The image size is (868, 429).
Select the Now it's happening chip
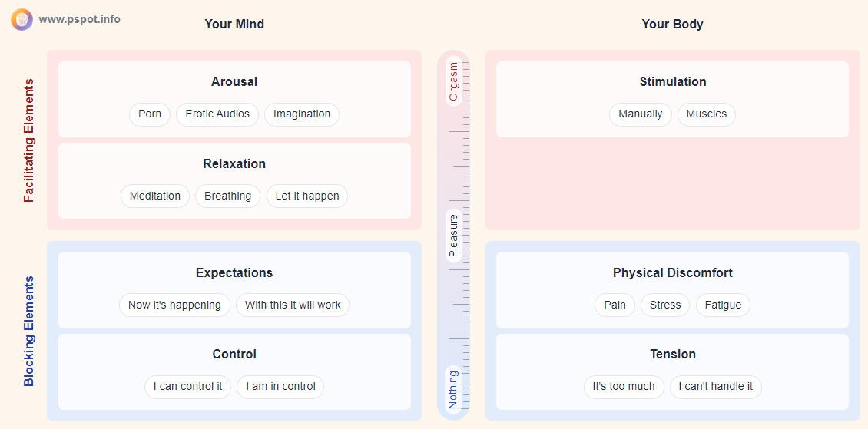pyautogui.click(x=174, y=305)
